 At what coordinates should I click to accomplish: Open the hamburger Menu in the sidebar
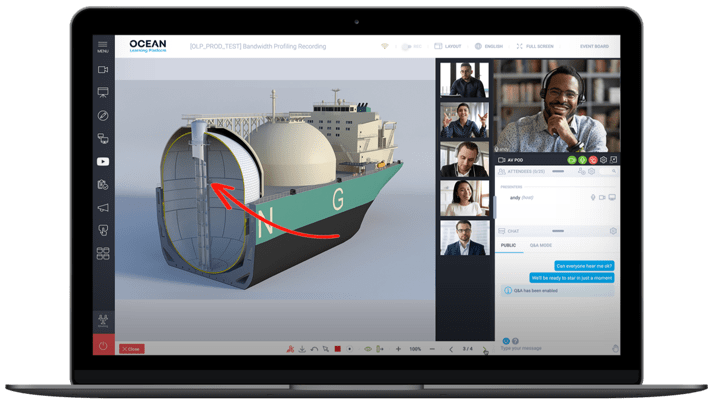tap(103, 46)
